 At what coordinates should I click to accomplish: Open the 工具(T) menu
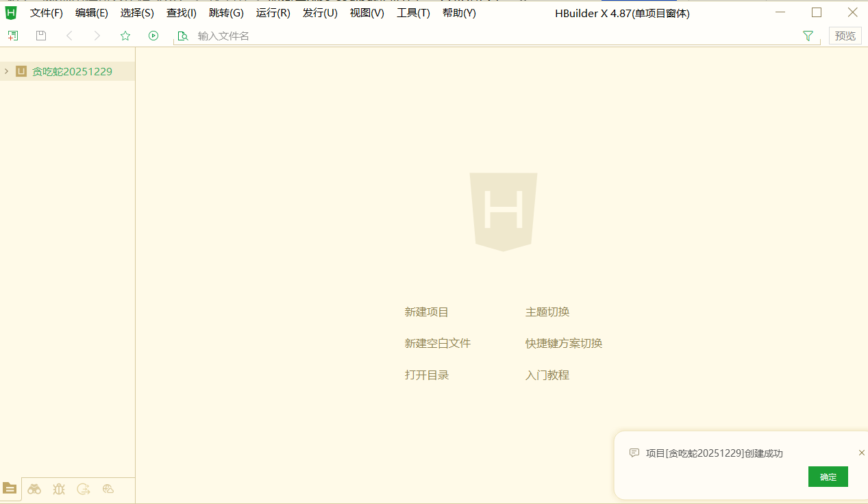coord(413,13)
